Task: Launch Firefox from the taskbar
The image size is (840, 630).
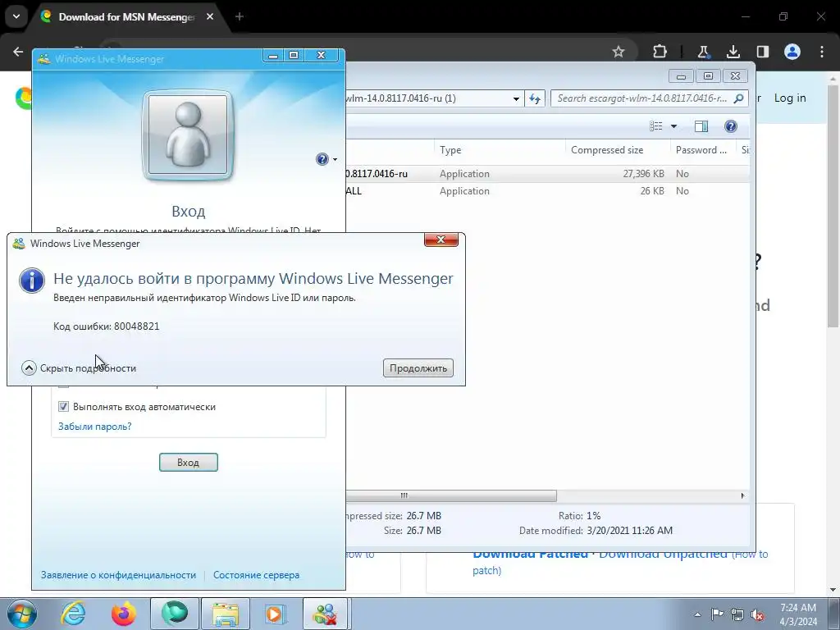Action: pos(124,614)
